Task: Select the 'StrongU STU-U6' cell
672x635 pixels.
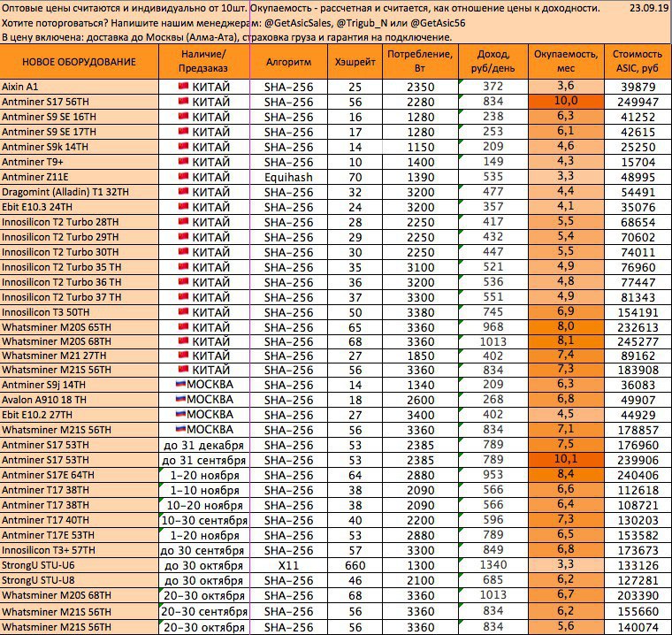Action: point(80,564)
